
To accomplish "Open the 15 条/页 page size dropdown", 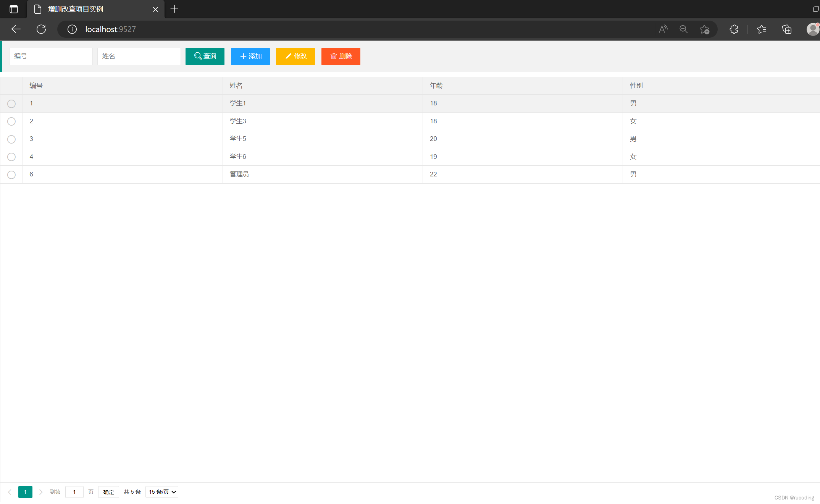I will pos(162,492).
